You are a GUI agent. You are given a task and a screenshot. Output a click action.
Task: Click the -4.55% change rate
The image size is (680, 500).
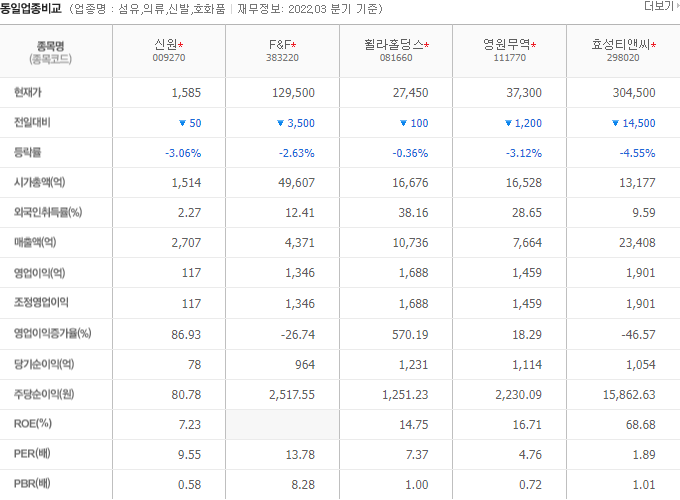coord(637,153)
